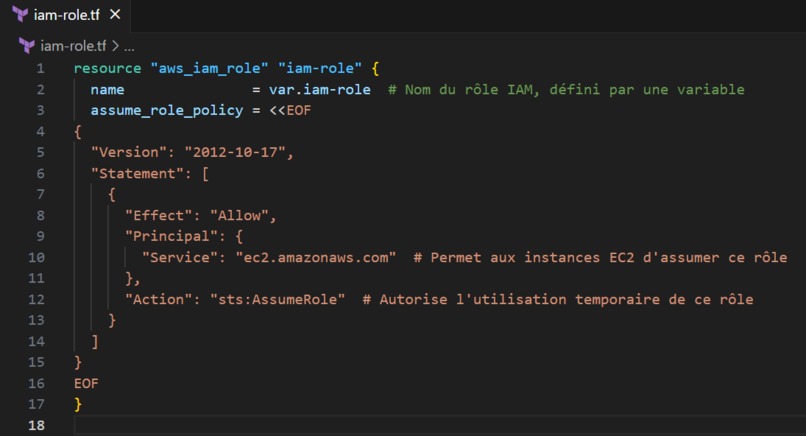Viewport: 806px width, 436px height.
Task: Click the Terraform icon in the tab
Action: [20, 14]
